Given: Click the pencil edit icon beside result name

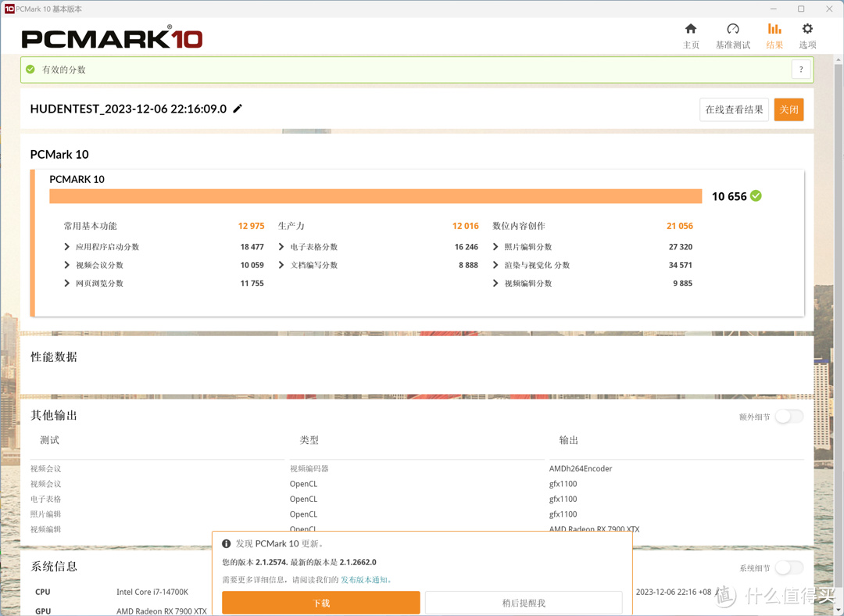Looking at the screenshot, I should 238,109.
